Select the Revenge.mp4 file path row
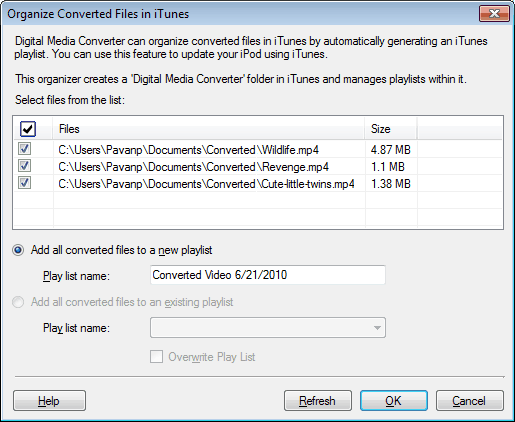Screen dimensions: 515x422 tap(194, 167)
